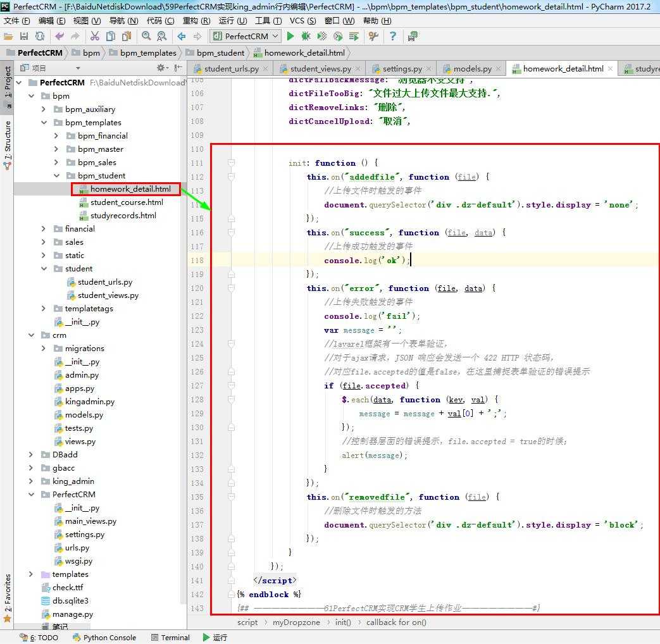Screen dimensions: 660x644
Task: Toggle the Python Console tool window
Action: (104, 638)
